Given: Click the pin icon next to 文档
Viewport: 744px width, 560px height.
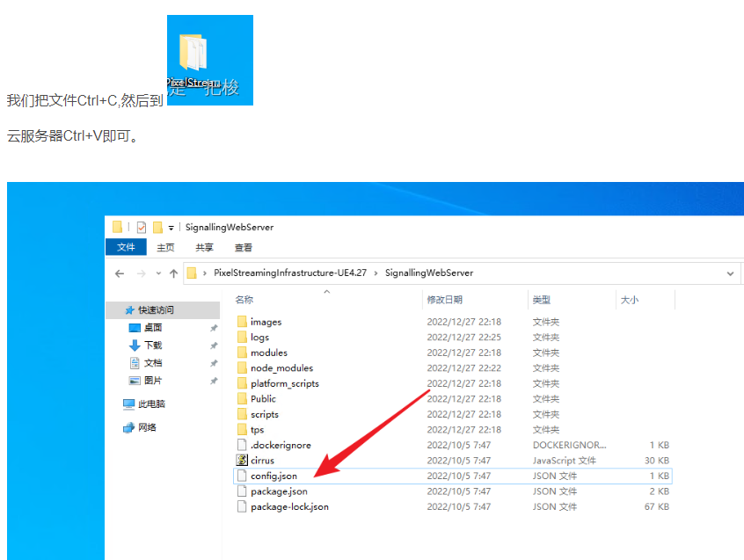Looking at the screenshot, I should coord(214,363).
